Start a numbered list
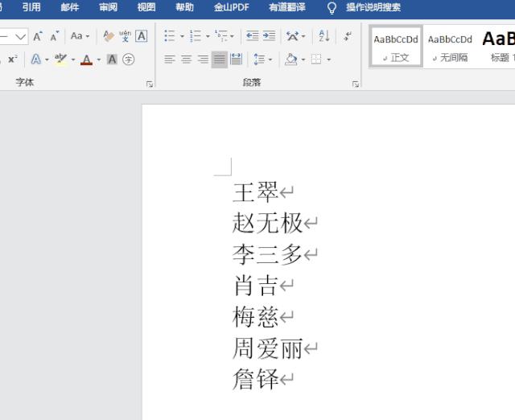 (196, 35)
